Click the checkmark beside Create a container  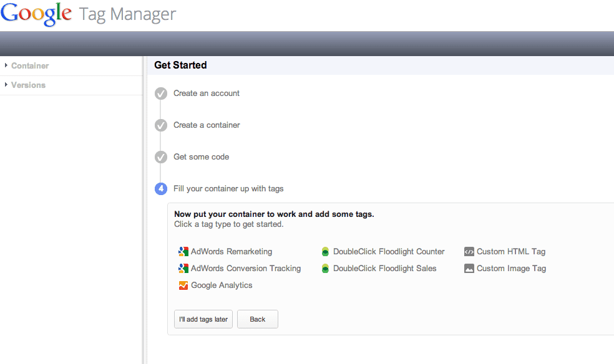(160, 125)
